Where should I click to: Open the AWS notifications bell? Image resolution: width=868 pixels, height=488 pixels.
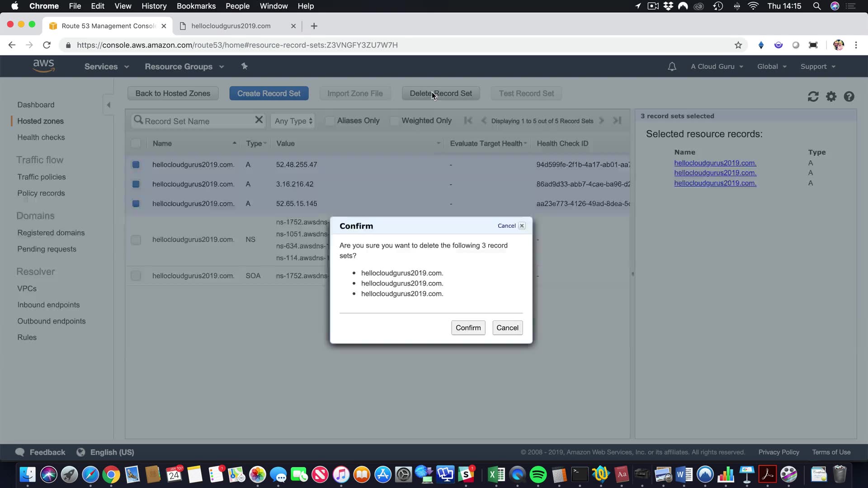pos(672,67)
